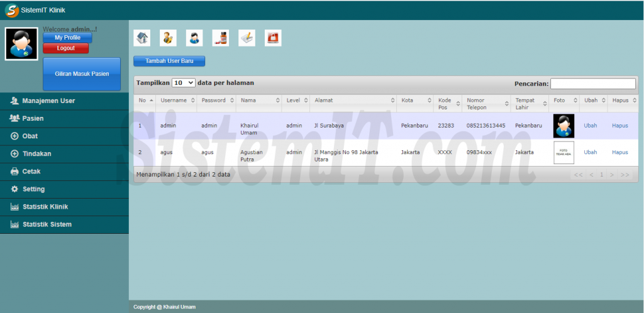Click name cell 'Khairul Umam'
The image size is (644, 313).
point(250,129)
